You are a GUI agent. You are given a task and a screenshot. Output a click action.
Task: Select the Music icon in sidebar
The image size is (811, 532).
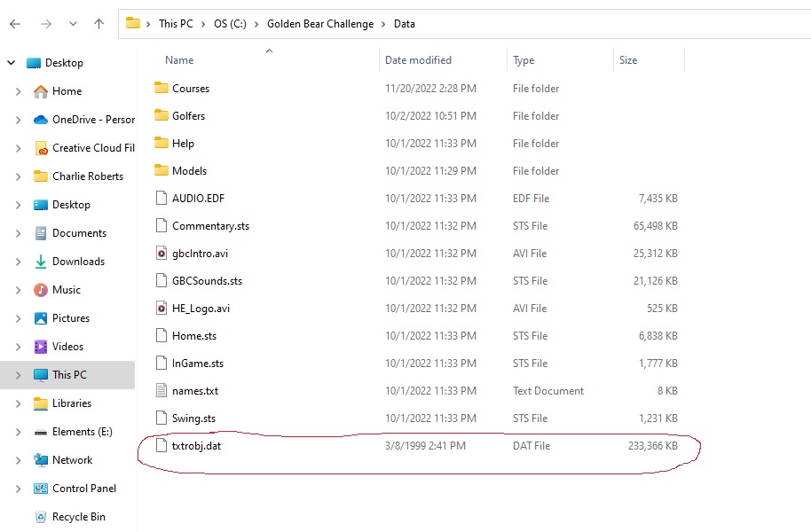tap(40, 290)
